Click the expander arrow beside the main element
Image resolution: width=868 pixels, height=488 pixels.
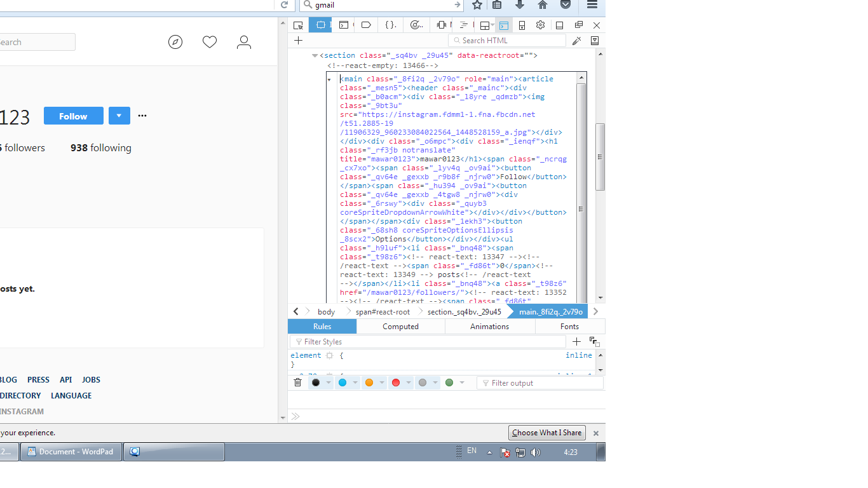[x=329, y=79]
